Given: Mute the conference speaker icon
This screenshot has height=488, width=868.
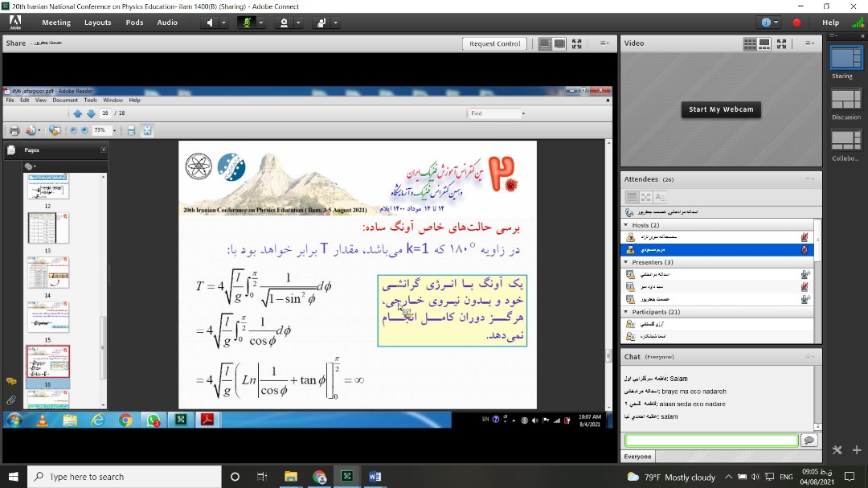Looking at the screenshot, I should (211, 23).
